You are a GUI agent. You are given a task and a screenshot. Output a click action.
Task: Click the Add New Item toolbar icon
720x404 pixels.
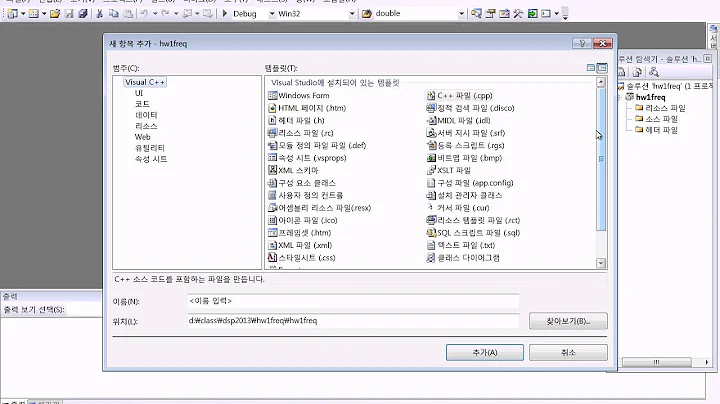tap(34, 14)
